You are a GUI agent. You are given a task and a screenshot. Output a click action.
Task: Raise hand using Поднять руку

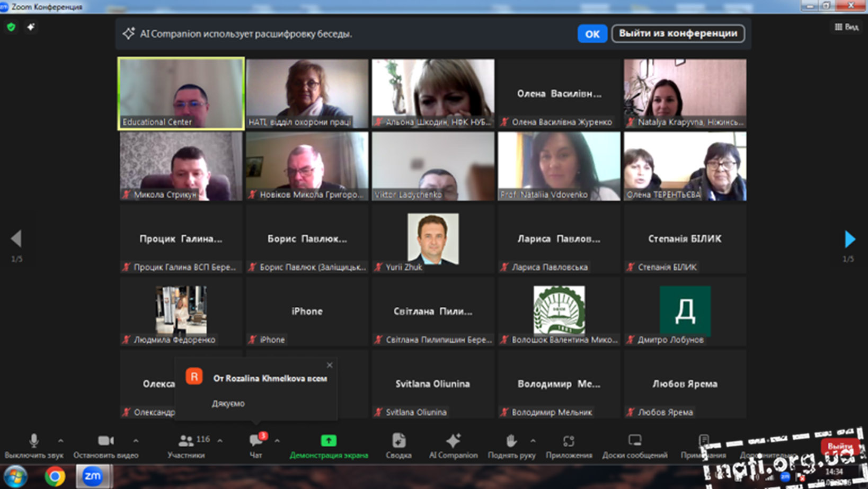pos(511,446)
